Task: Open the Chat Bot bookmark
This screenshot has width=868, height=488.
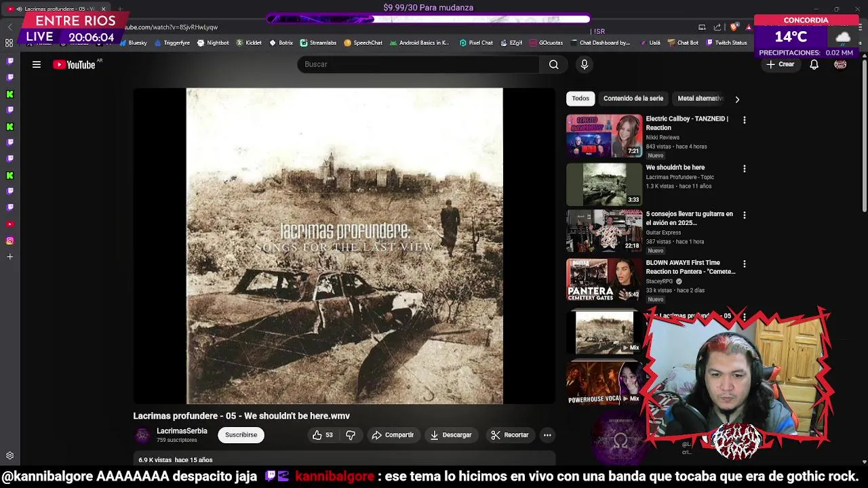Action: point(683,43)
